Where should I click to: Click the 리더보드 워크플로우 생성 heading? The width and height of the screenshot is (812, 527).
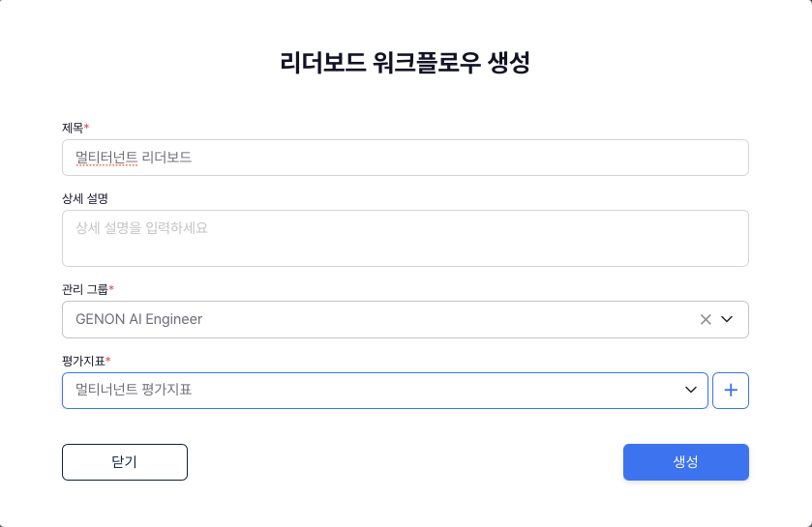(x=405, y=63)
